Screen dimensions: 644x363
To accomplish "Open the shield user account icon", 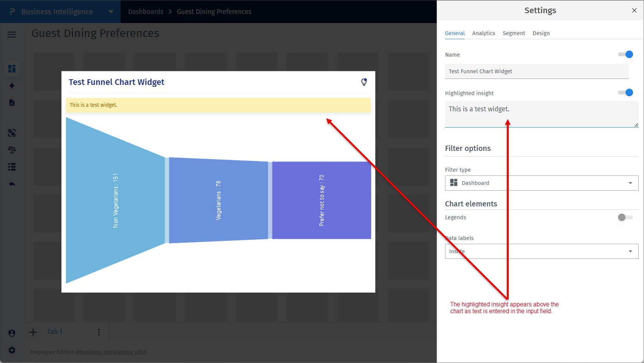I will [12, 333].
